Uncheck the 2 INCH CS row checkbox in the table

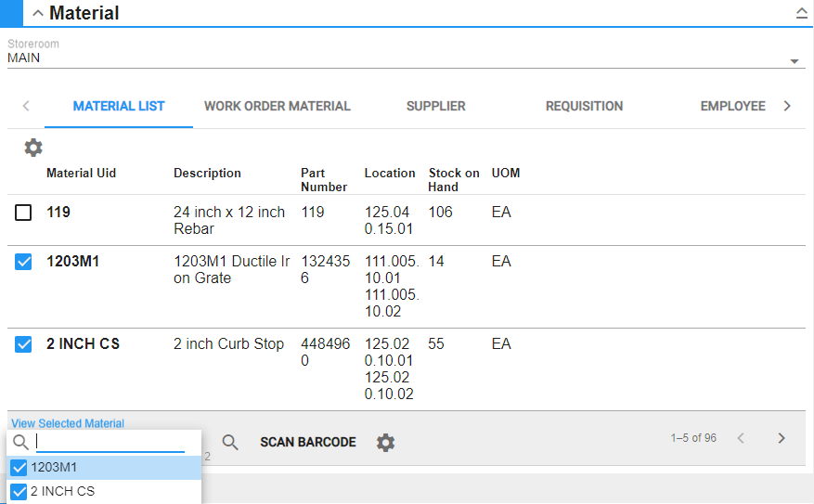[x=23, y=344]
